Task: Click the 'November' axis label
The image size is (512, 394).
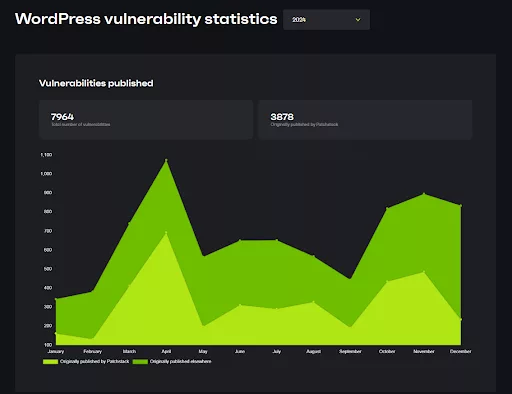Action: (424, 351)
